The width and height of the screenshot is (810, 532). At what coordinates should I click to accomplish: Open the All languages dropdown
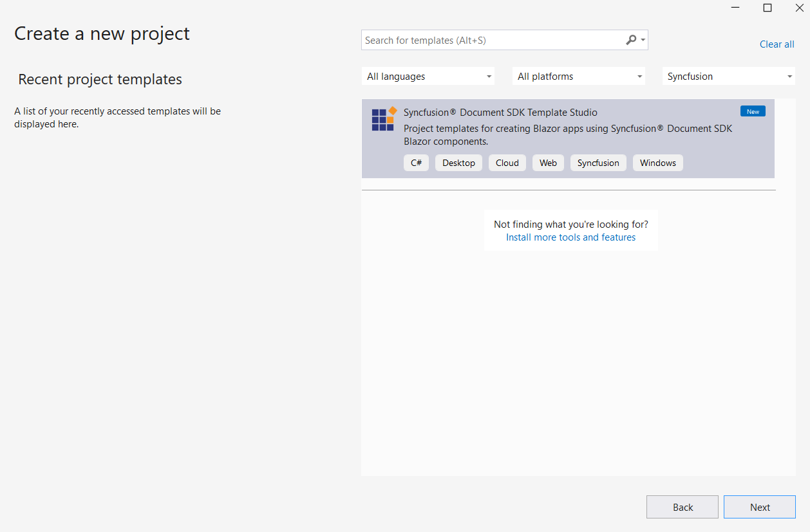[x=428, y=77]
